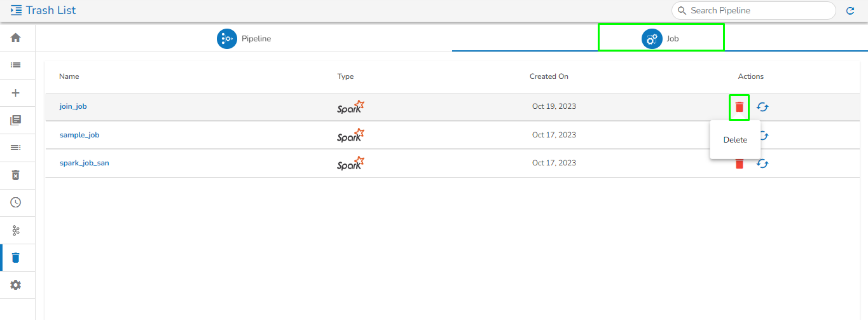This screenshot has height=320, width=868.
Task: Click the Created On column header
Action: (x=549, y=76)
